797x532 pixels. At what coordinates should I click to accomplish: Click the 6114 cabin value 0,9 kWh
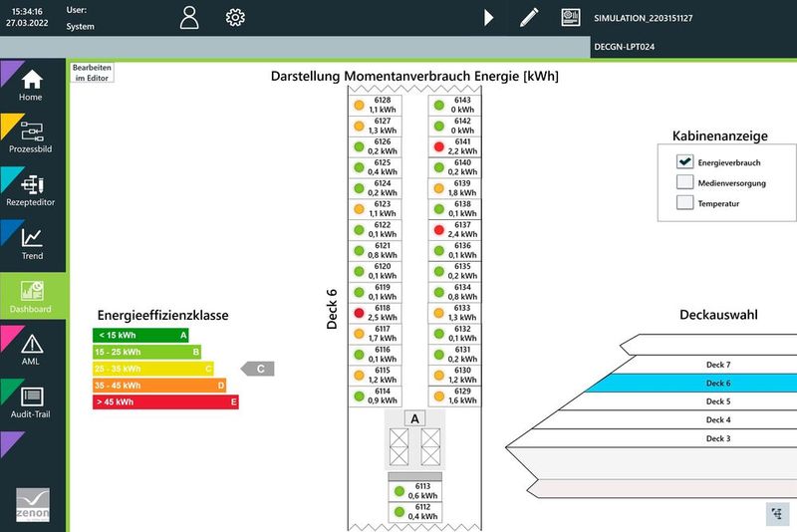tap(383, 400)
